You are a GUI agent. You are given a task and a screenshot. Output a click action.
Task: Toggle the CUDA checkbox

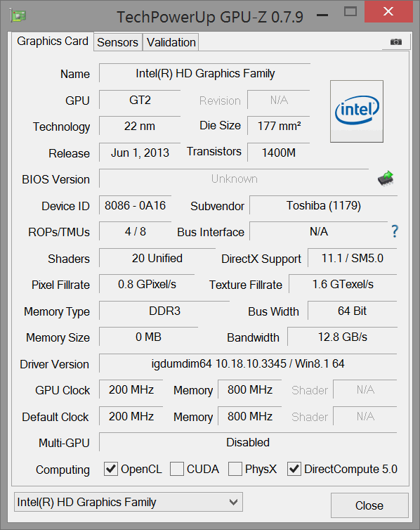(x=176, y=469)
